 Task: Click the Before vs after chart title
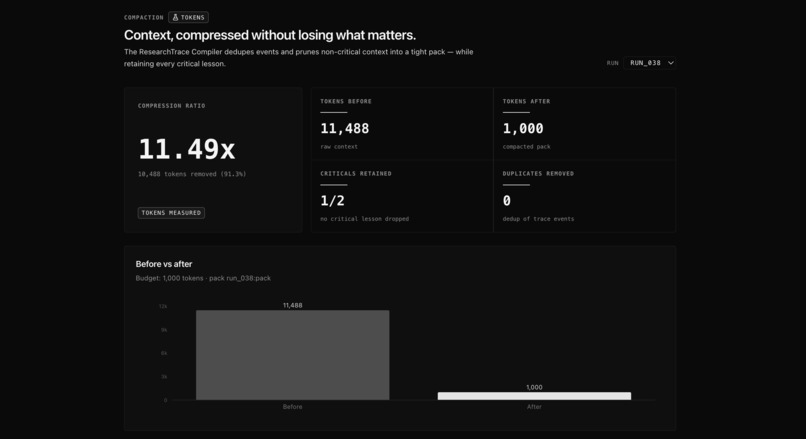164,264
